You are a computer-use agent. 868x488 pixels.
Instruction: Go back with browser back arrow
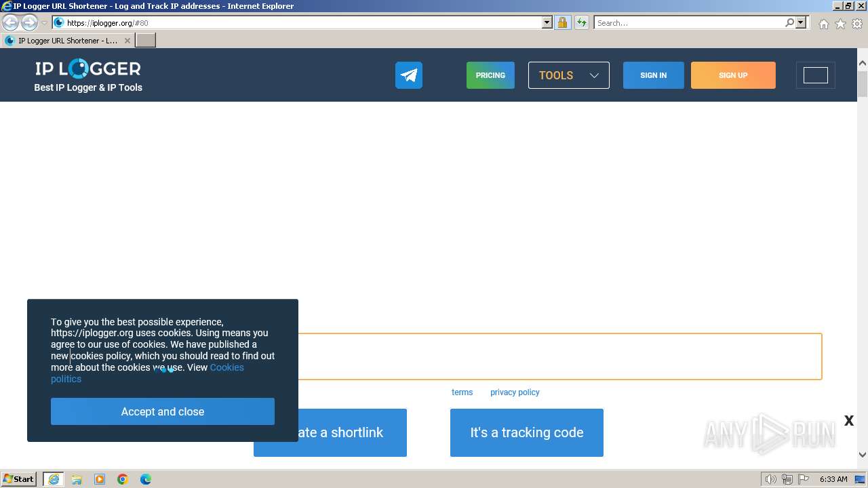(x=10, y=22)
